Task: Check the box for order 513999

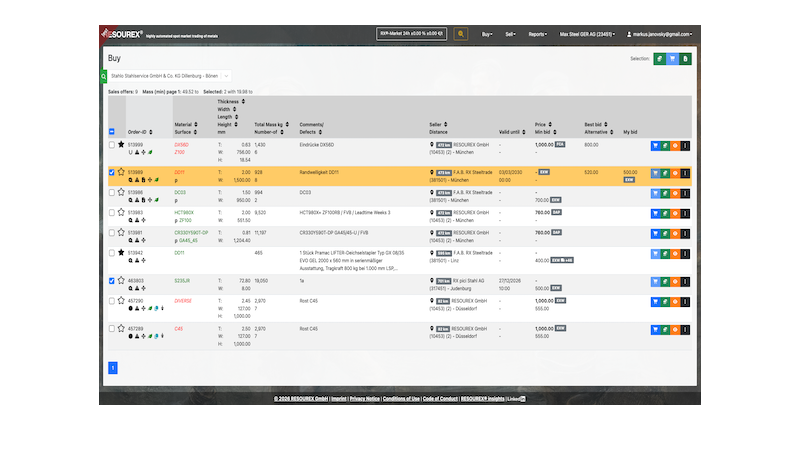Action: (x=112, y=145)
